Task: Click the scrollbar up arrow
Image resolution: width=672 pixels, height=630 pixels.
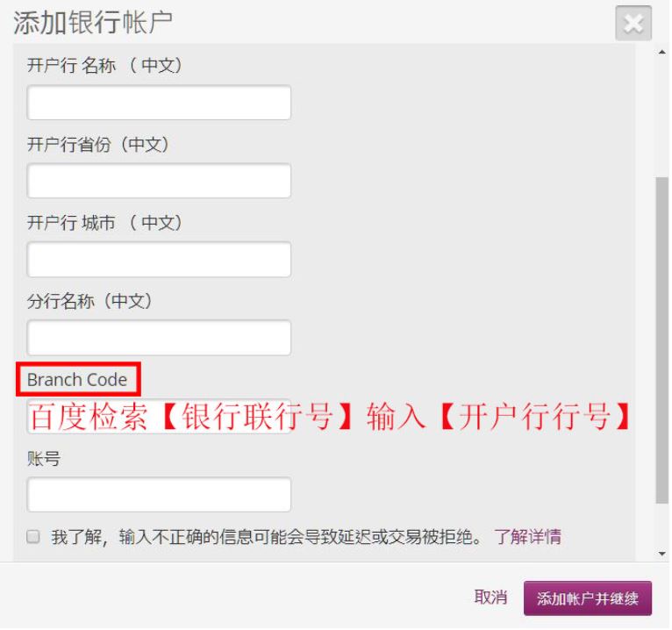Action: [x=663, y=53]
